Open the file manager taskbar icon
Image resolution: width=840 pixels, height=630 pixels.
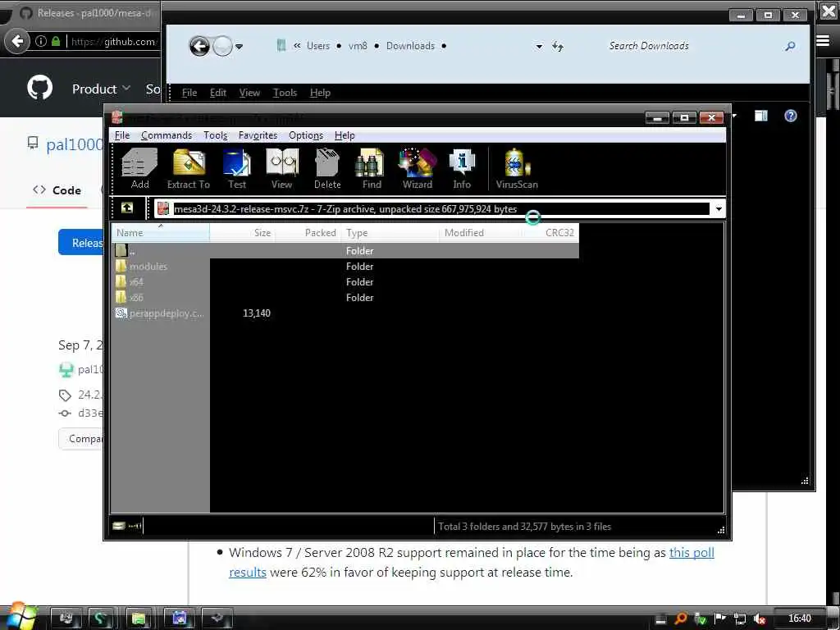pyautogui.click(x=139, y=619)
